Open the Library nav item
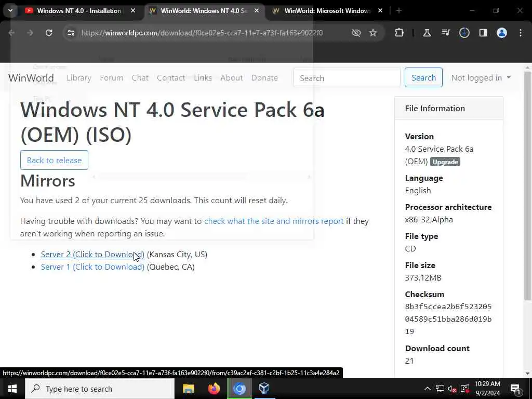The image size is (532, 399). (x=79, y=78)
